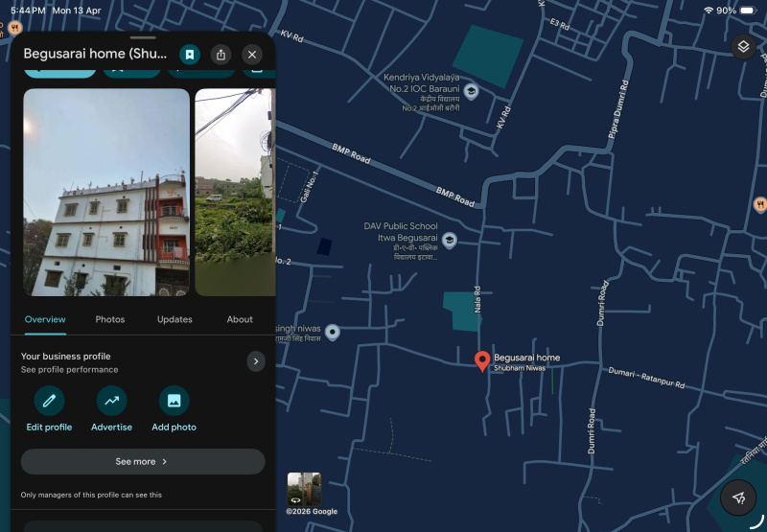Switch to the Photos tab
767x532 pixels.
click(x=110, y=319)
